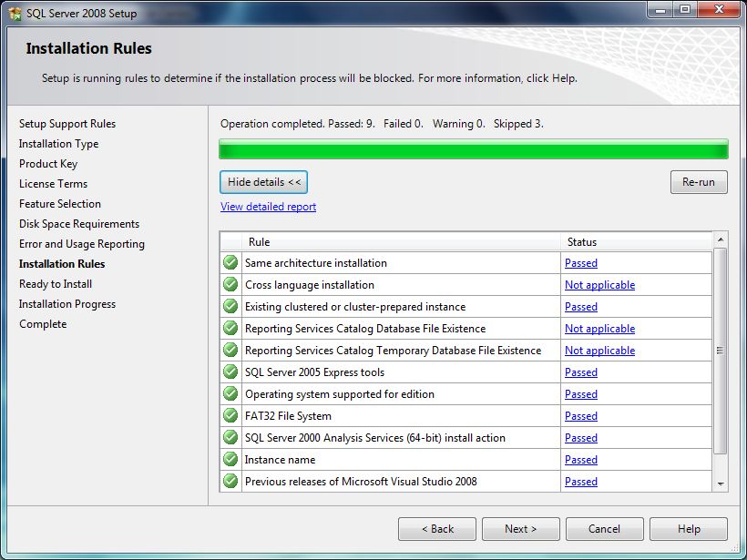Click check icon beside Existing clustered instance rule
The height and width of the screenshot is (560, 747).
pos(230,306)
